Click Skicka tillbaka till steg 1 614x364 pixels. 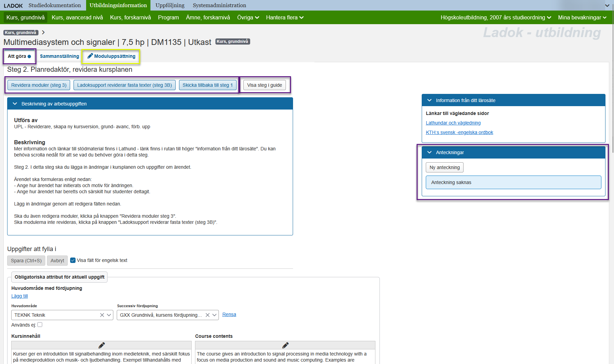[x=208, y=85]
